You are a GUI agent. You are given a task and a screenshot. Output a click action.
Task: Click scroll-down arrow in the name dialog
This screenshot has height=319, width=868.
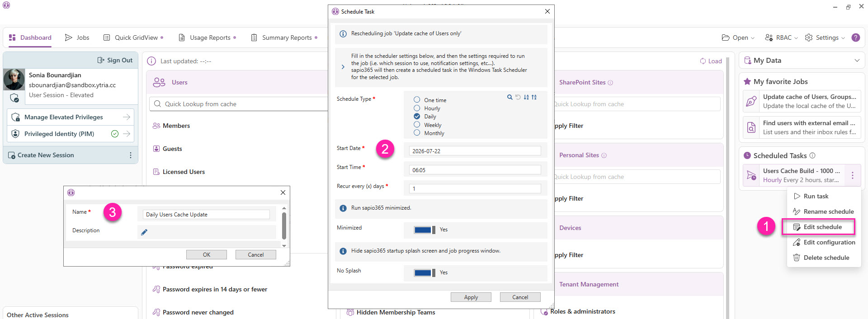coord(284,246)
